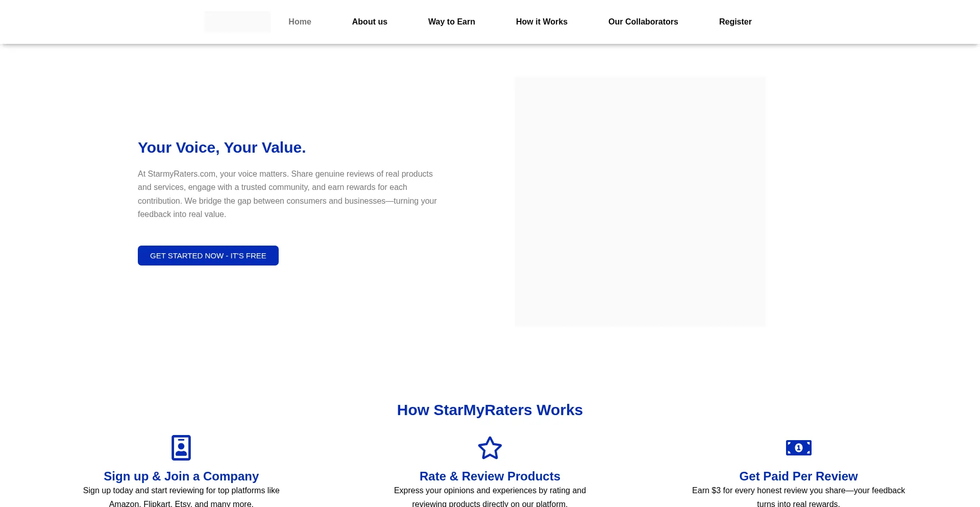The width and height of the screenshot is (980, 507).
Task: Click the StarmyRaters.com intro paragraph
Action: [x=287, y=194]
